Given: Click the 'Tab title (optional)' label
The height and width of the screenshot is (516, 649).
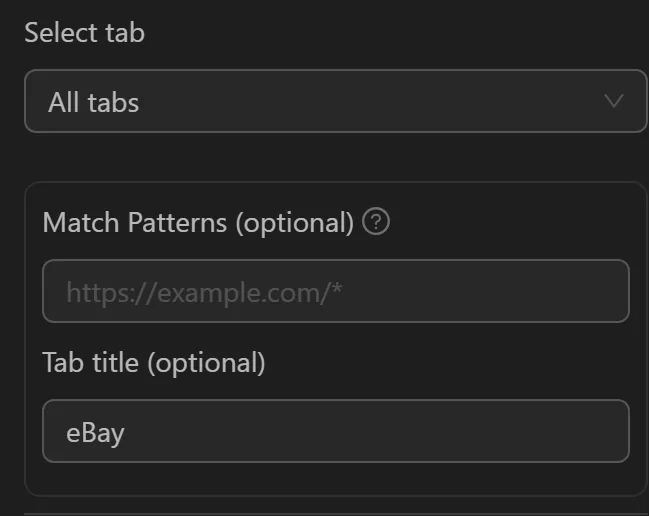Looking at the screenshot, I should click(x=154, y=362).
